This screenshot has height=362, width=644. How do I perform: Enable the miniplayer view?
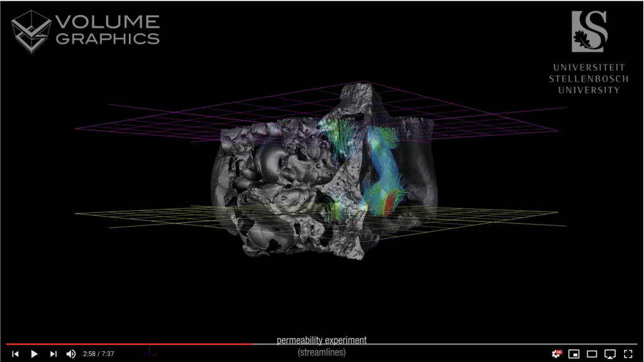(x=574, y=354)
